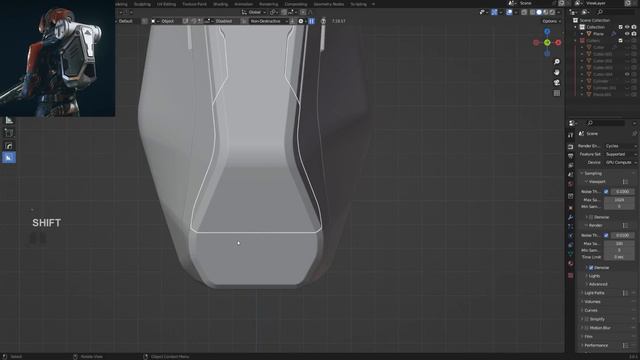Viewport: 640px width, 360px height.
Task: Toggle viewport overlays button
Action: pyautogui.click(x=509, y=12)
